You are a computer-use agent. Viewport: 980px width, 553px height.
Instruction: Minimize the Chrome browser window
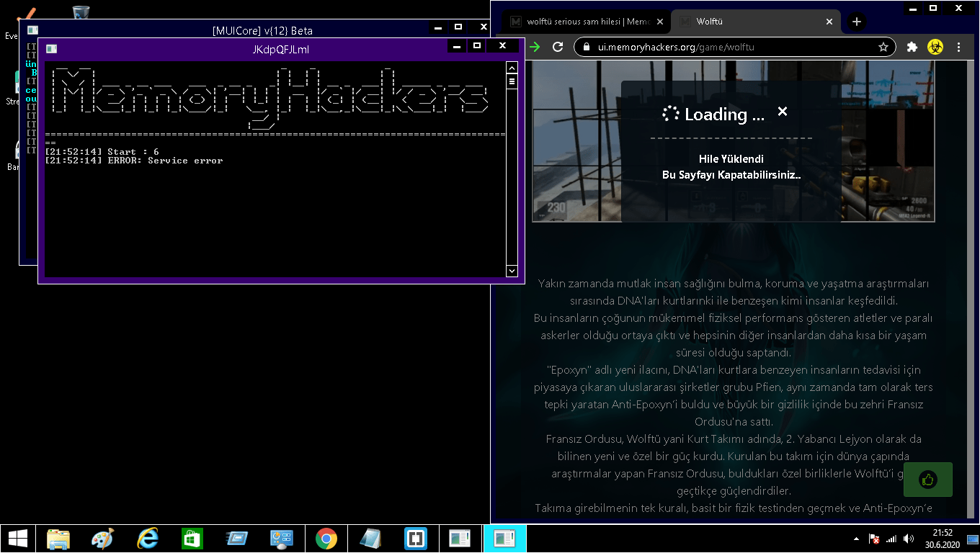[x=912, y=8]
